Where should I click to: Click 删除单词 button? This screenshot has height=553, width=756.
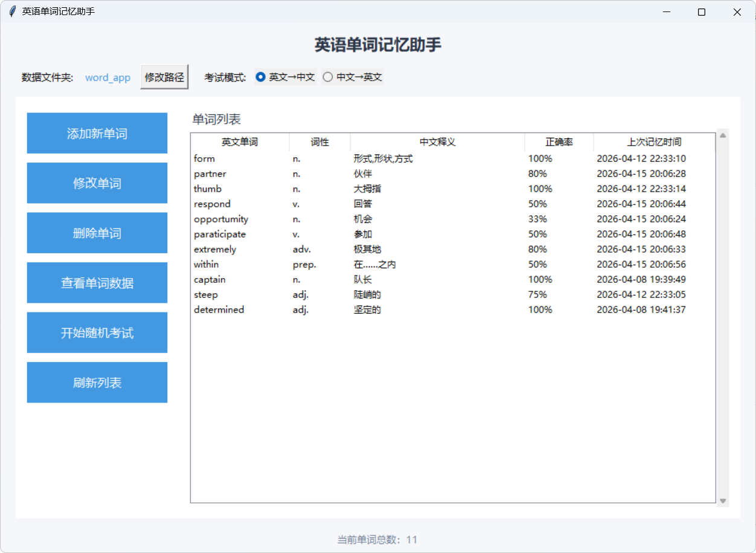pyautogui.click(x=97, y=233)
